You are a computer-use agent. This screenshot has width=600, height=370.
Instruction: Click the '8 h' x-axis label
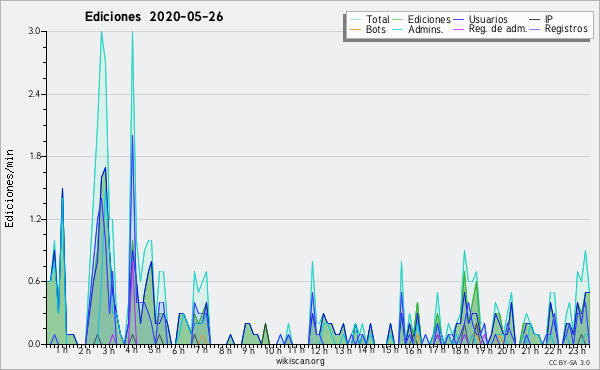coord(225,350)
